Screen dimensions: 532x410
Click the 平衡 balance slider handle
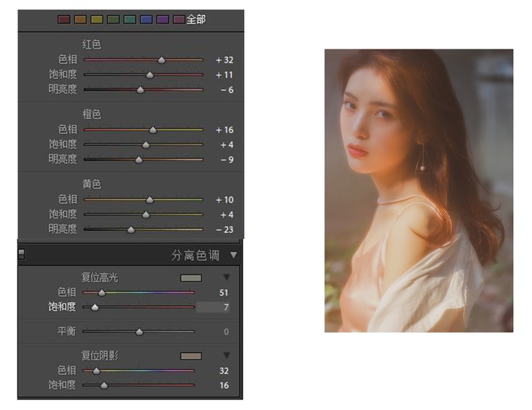[139, 332]
